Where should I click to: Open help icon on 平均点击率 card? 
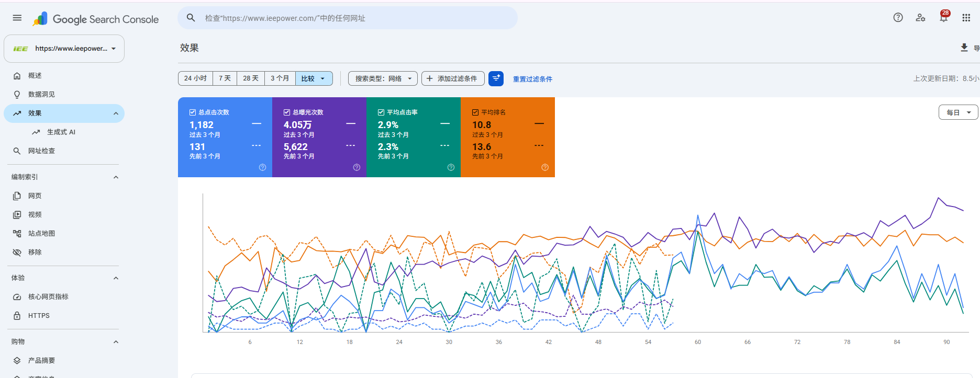451,167
